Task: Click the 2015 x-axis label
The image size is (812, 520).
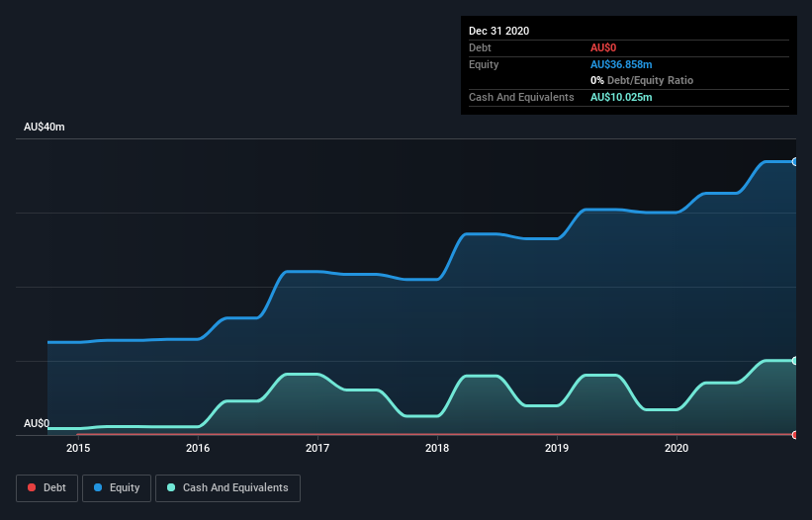Action: point(78,448)
